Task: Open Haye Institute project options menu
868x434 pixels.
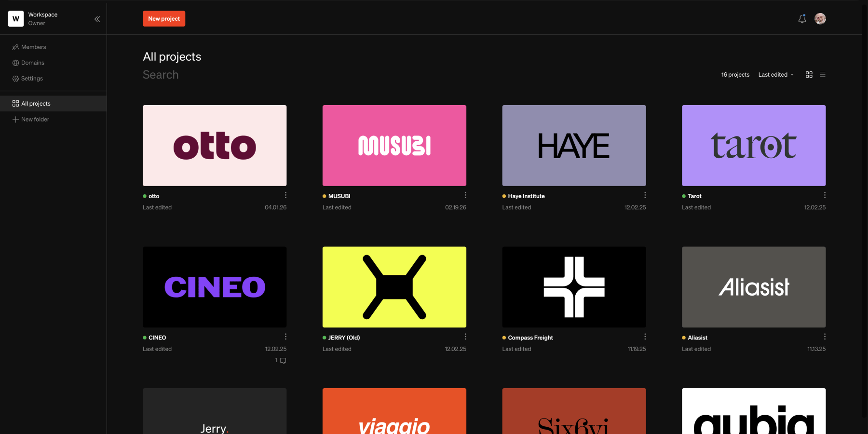Action: [x=645, y=195]
